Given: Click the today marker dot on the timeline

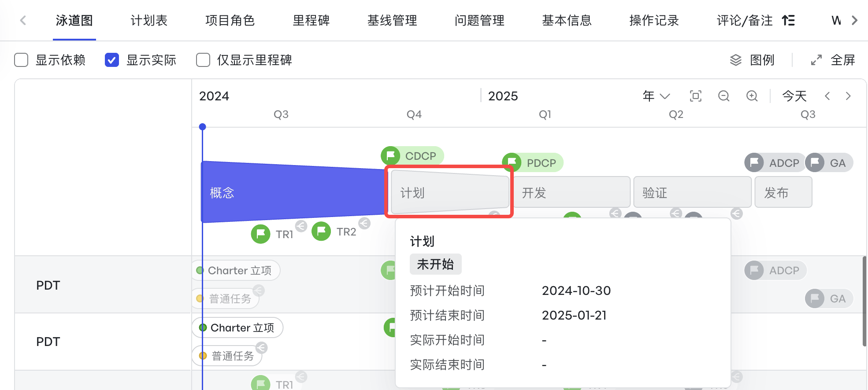Looking at the screenshot, I should click(x=202, y=127).
